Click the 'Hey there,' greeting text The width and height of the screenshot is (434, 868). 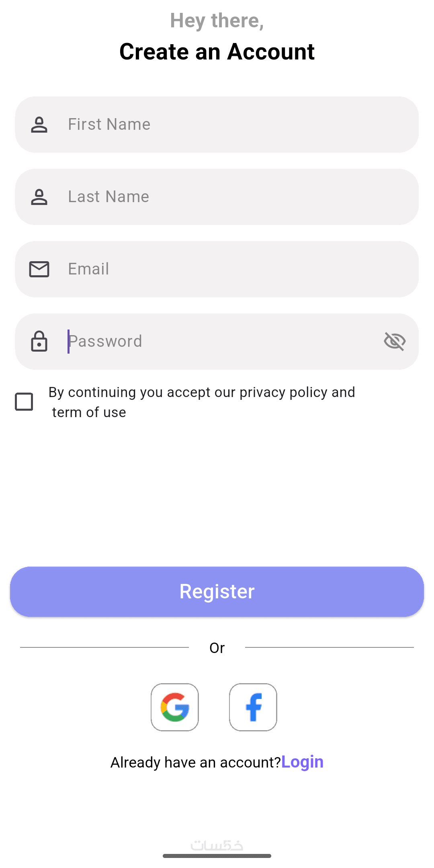point(217,20)
